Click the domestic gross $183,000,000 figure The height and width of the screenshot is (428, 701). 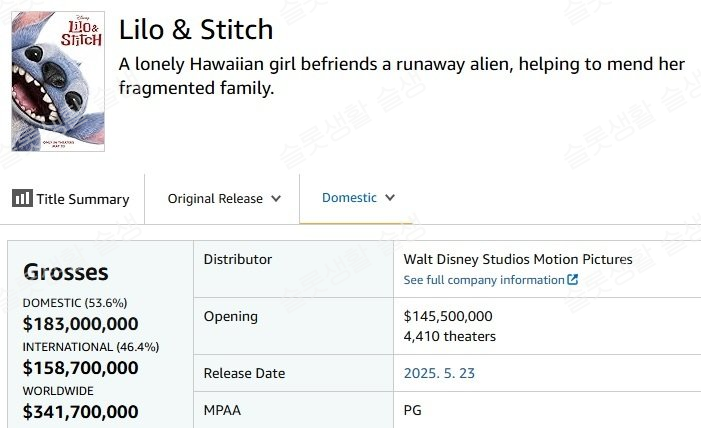click(x=80, y=324)
